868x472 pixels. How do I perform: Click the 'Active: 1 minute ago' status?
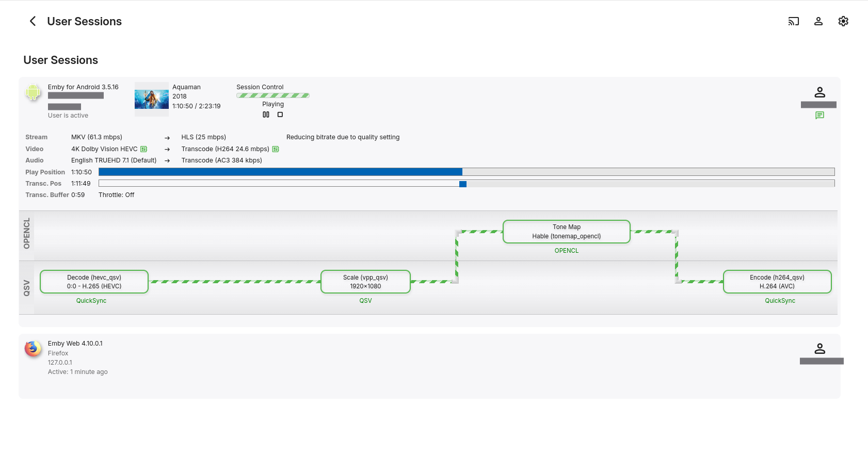click(x=78, y=372)
